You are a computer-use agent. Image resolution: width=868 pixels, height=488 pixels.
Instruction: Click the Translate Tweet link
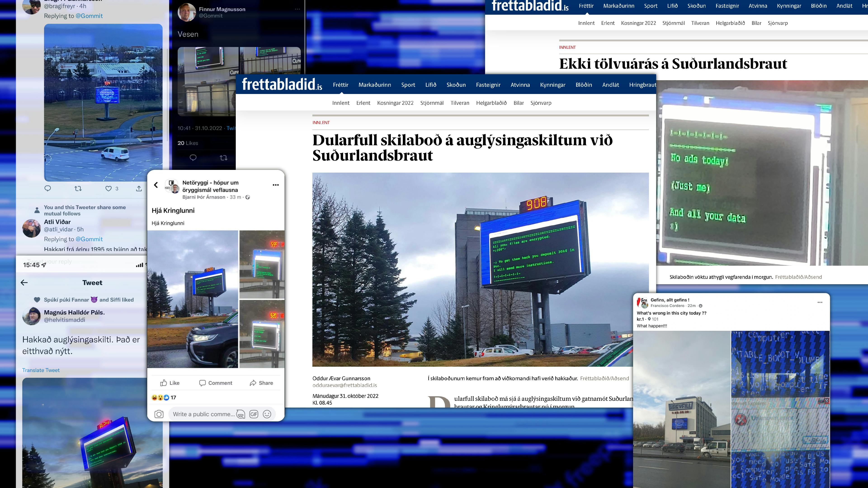[41, 370]
